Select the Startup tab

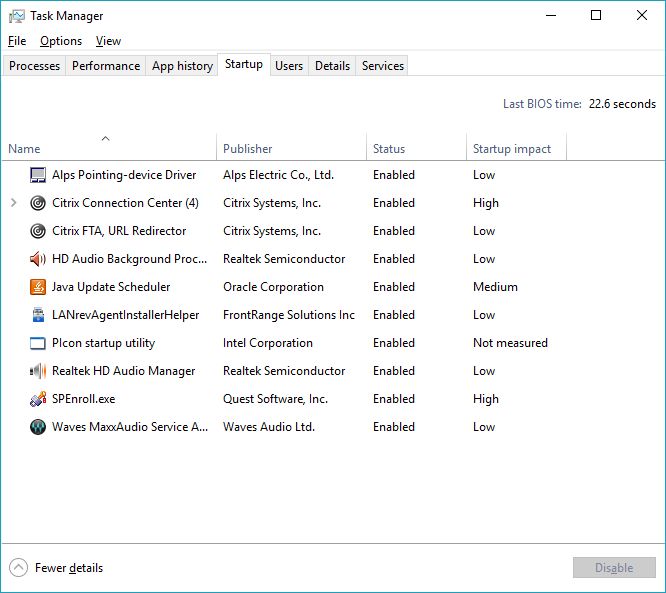[244, 65]
